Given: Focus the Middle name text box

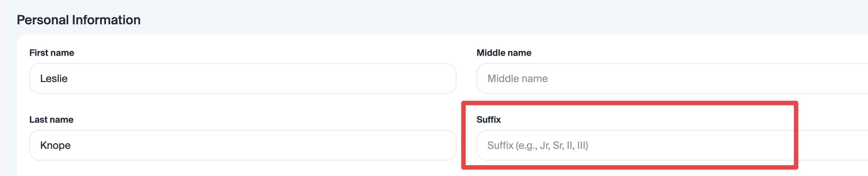Looking at the screenshot, I should tap(671, 79).
